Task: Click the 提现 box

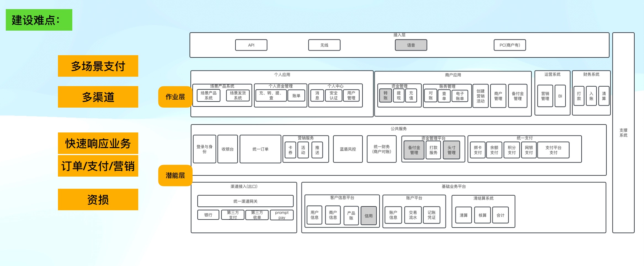Action: 399,95
